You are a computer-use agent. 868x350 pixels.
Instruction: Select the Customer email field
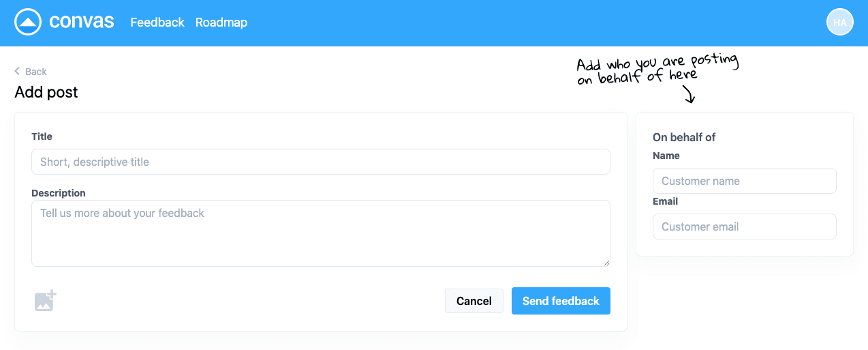pyautogui.click(x=744, y=227)
